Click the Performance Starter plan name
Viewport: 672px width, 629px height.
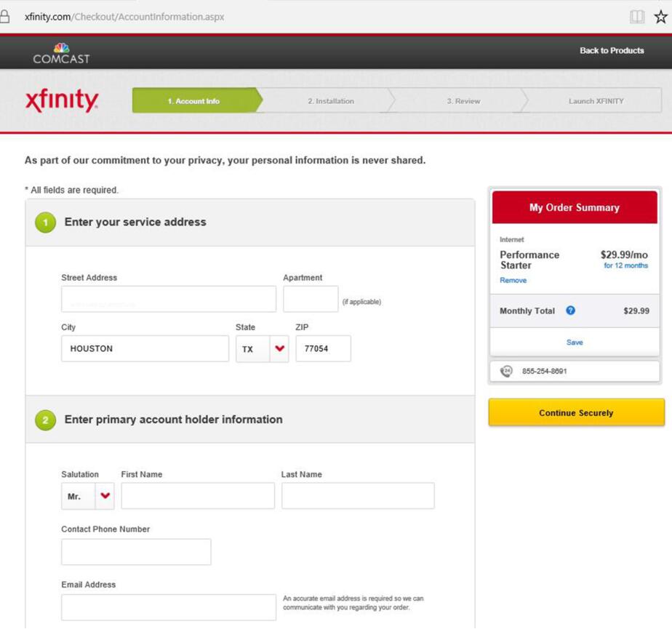coord(529,260)
